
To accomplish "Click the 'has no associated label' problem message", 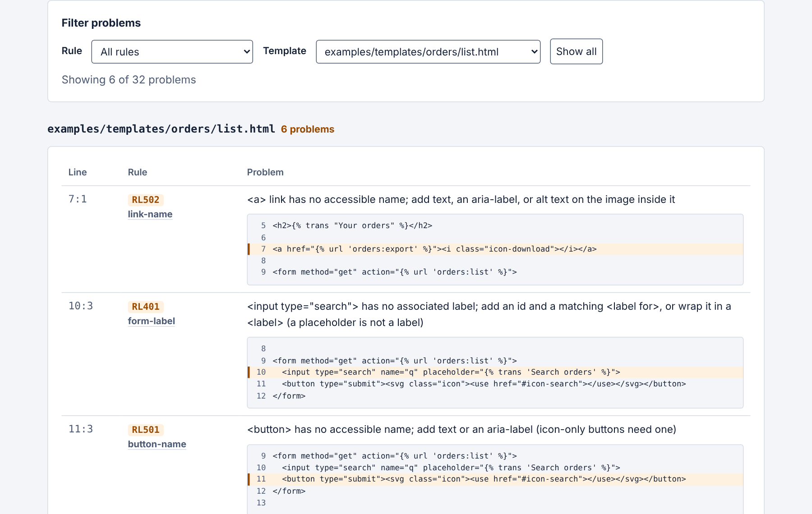I will click(x=489, y=315).
